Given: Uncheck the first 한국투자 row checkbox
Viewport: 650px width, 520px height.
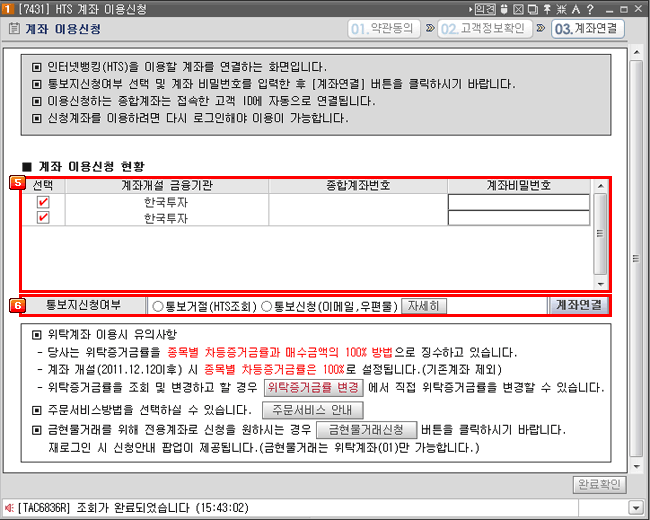Looking at the screenshot, I should (43, 202).
